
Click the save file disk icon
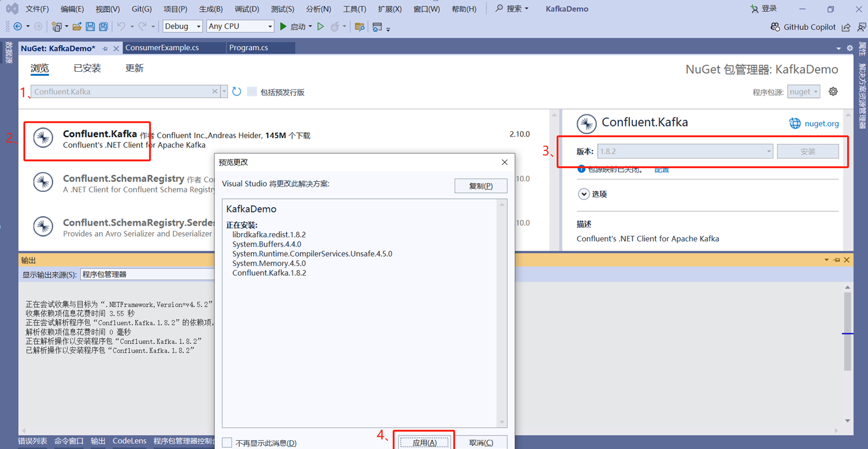coord(90,27)
